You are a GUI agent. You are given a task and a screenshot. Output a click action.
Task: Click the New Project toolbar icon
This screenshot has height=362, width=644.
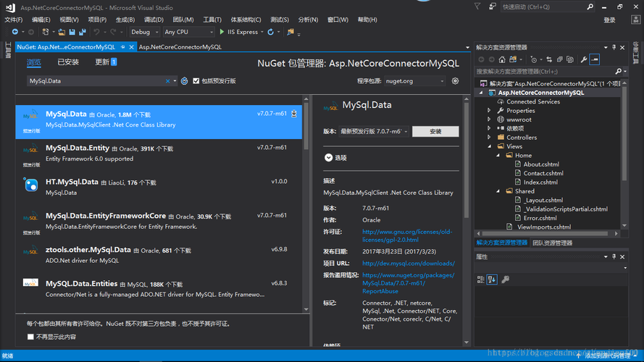[x=46, y=32]
